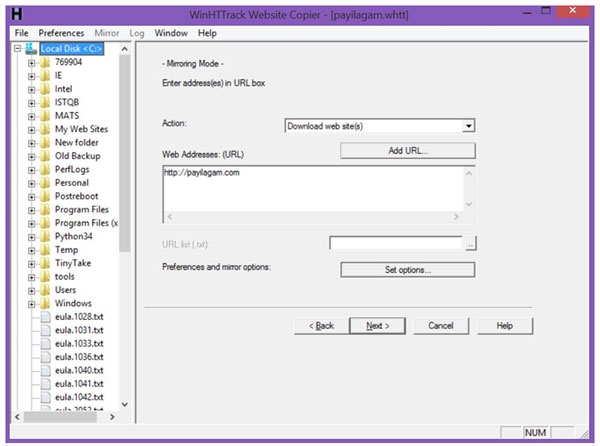Select the eula.1042.txt file

[79, 397]
